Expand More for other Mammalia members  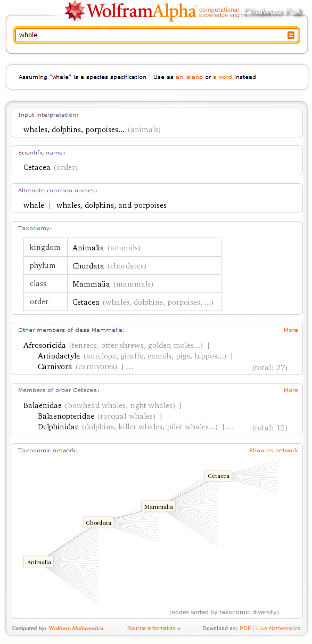(291, 330)
